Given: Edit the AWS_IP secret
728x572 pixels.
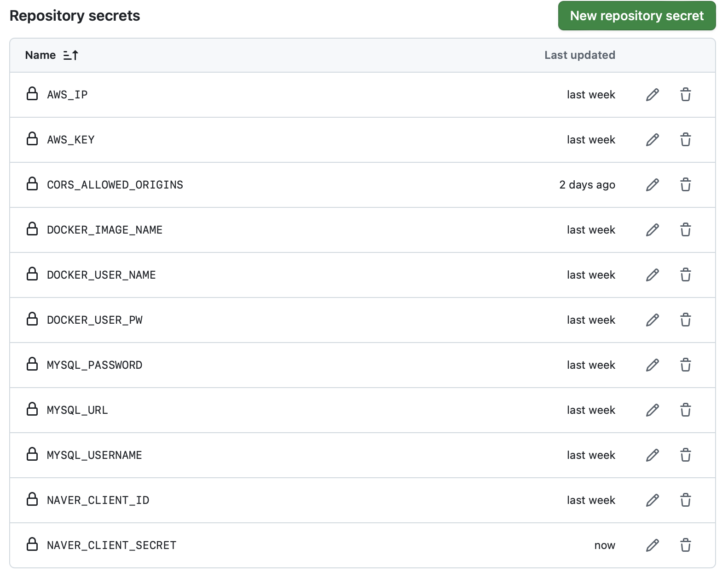Looking at the screenshot, I should (x=653, y=95).
